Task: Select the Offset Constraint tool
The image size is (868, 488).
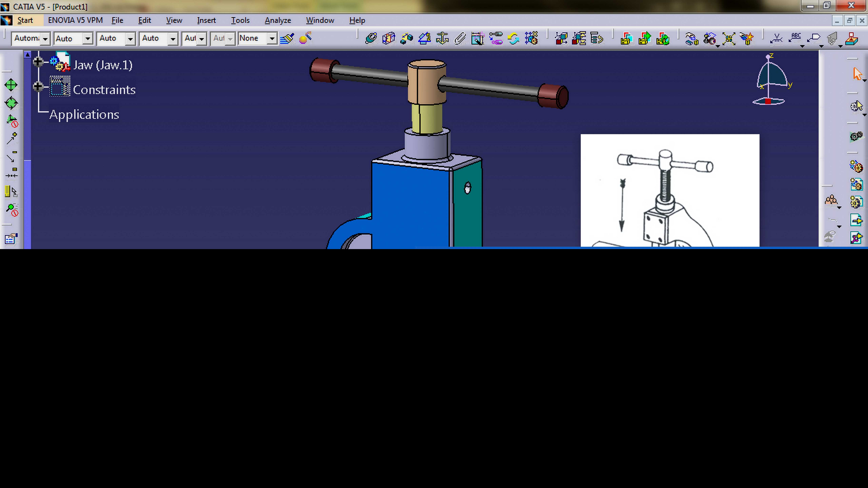Action: (406, 38)
